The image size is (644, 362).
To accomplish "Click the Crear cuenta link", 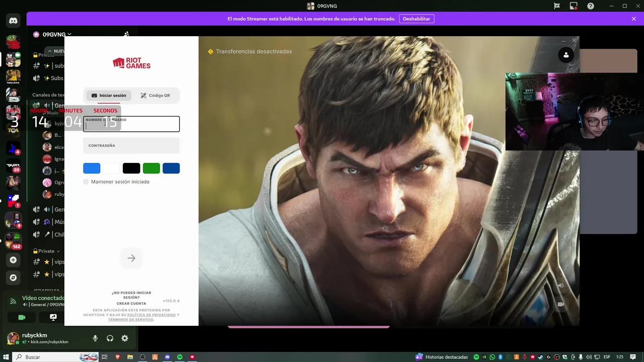I will click(x=131, y=304).
